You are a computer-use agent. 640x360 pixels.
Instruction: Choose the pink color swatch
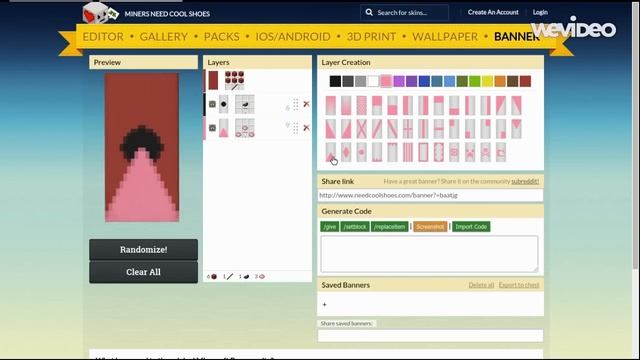(x=386, y=81)
